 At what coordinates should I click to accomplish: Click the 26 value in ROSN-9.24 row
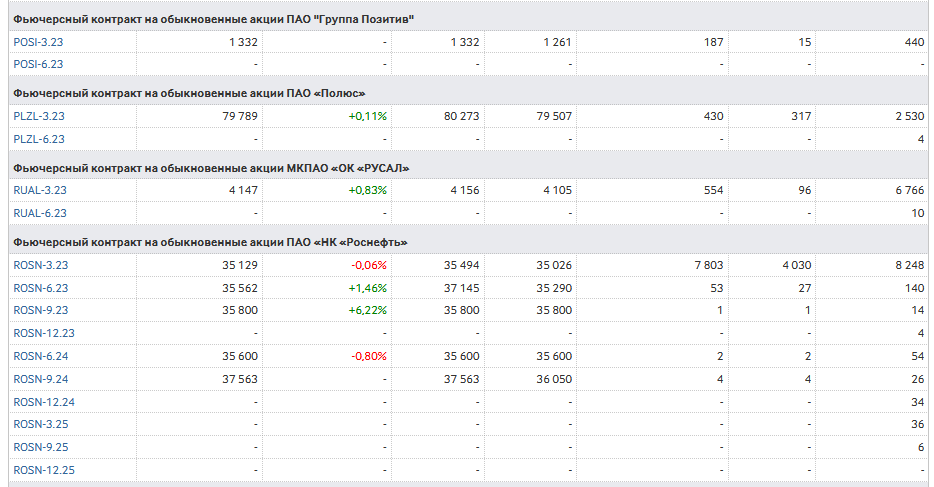click(918, 379)
